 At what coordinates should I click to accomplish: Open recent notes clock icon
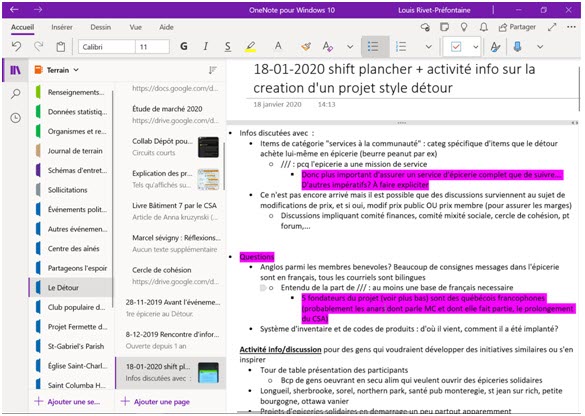point(15,118)
